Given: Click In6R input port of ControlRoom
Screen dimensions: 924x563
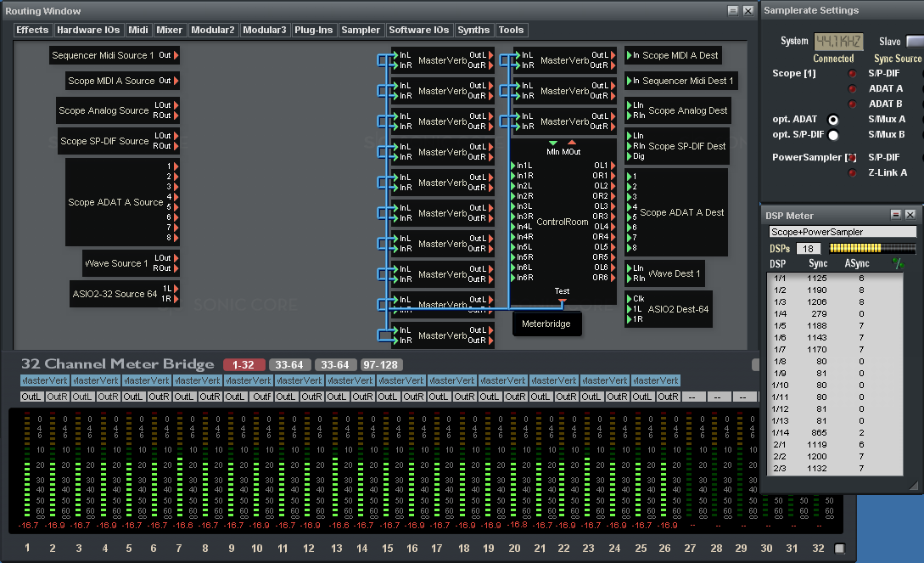Looking at the screenshot, I should pyautogui.click(x=512, y=278).
